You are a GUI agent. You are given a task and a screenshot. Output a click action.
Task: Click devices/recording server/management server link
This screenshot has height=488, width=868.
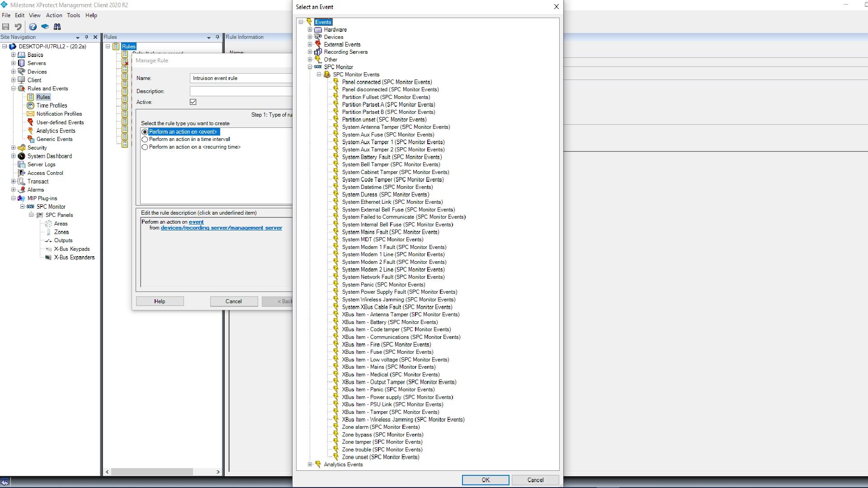click(222, 228)
